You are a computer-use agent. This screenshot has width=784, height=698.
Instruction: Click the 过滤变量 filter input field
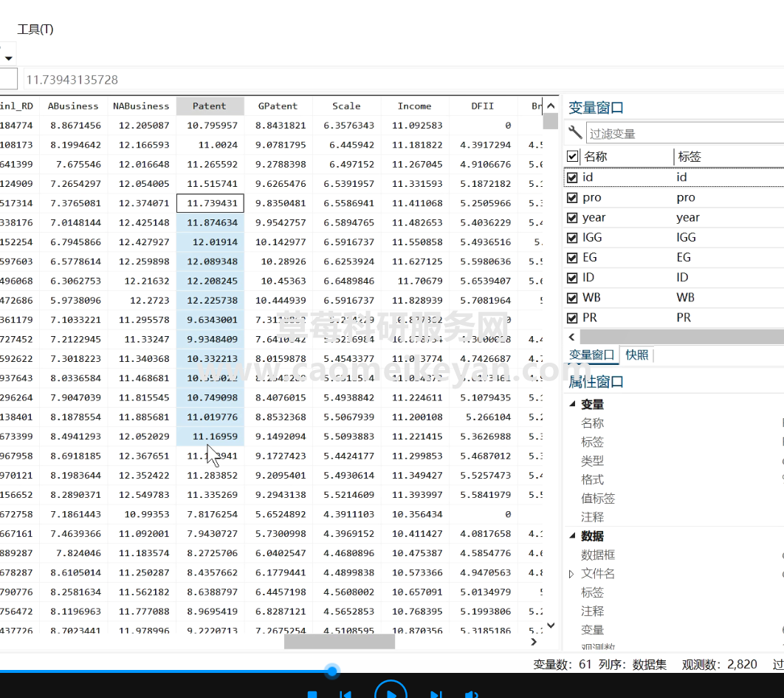pos(685,134)
